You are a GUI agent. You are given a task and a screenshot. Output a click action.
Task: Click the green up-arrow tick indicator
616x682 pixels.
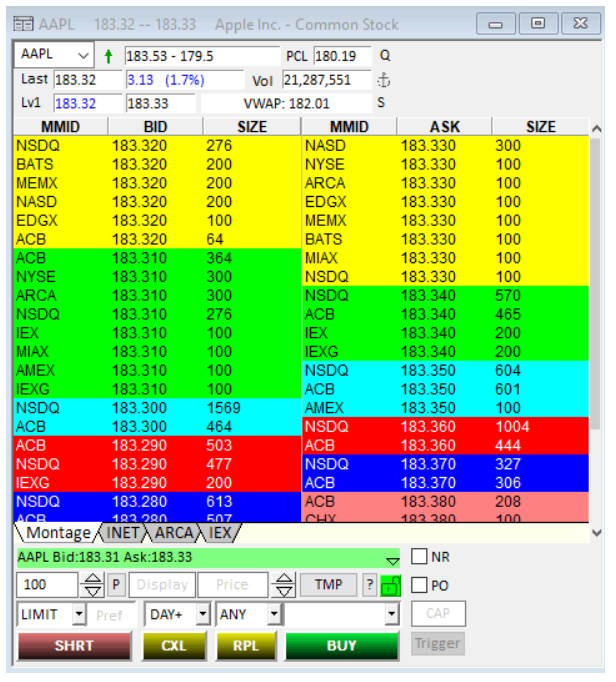point(108,56)
